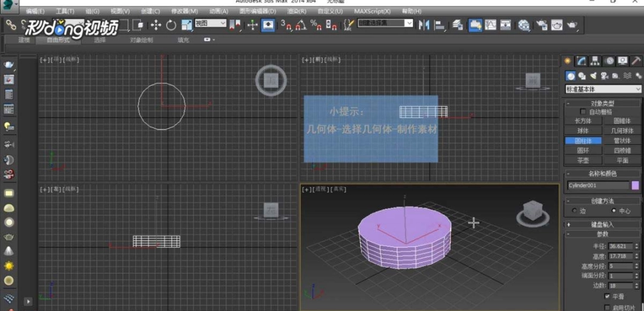Click the Mirror tool icon
The image size is (644, 311).
tap(424, 26)
